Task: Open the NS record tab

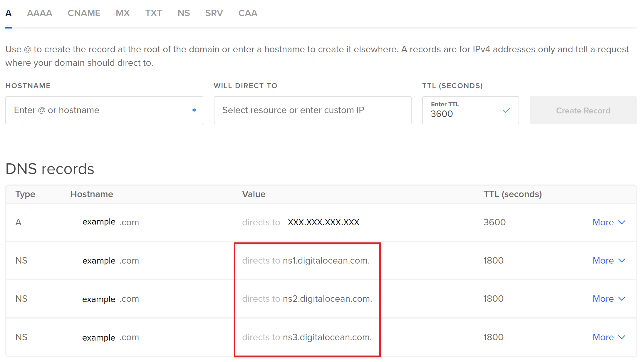Action: (184, 13)
